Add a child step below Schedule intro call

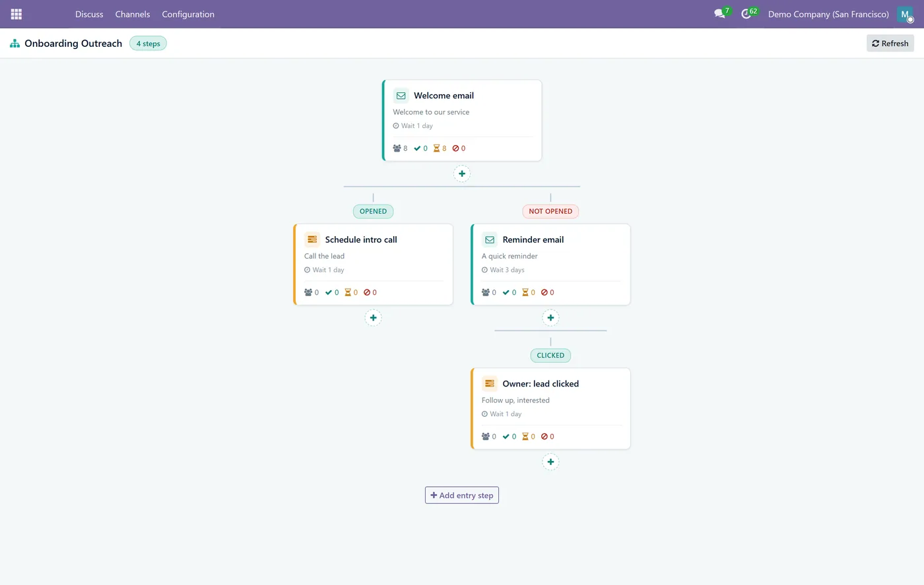373,318
